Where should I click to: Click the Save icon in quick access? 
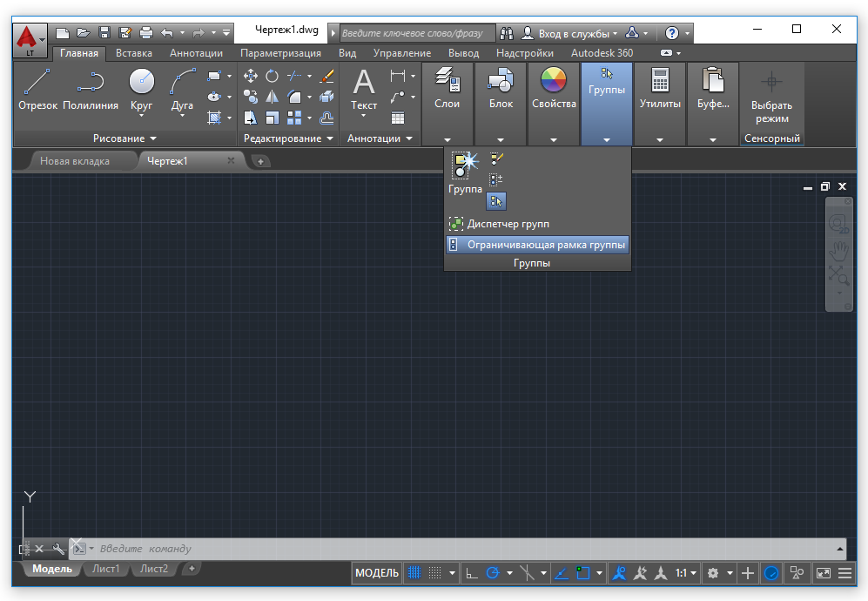tap(104, 33)
